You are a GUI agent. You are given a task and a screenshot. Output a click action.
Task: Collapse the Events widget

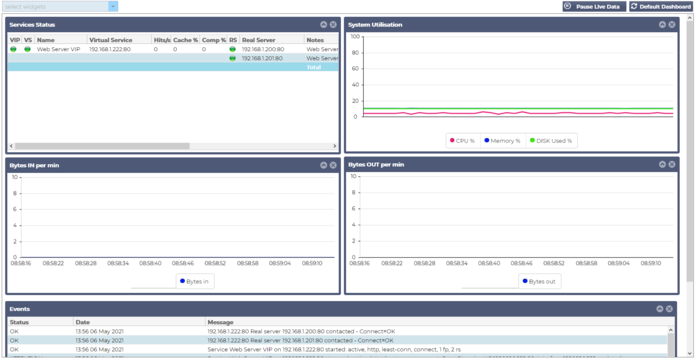click(660, 309)
